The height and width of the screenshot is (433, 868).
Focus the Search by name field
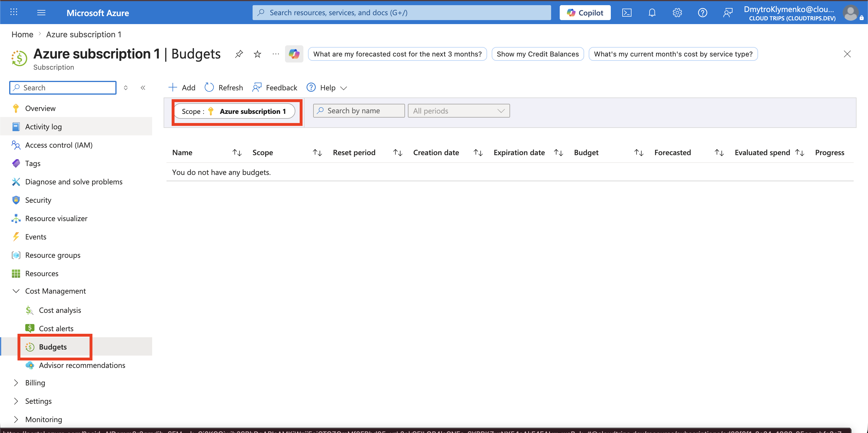click(359, 111)
